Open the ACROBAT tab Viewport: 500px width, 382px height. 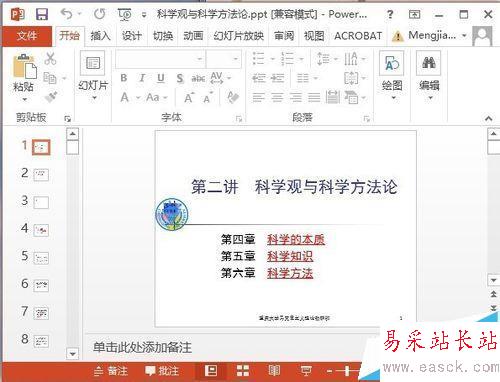[358, 35]
